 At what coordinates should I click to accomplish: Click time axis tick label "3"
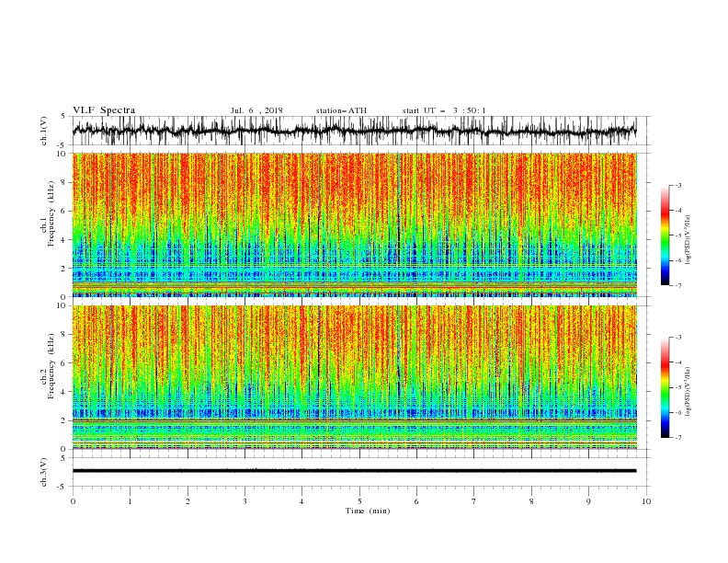pyautogui.click(x=245, y=501)
